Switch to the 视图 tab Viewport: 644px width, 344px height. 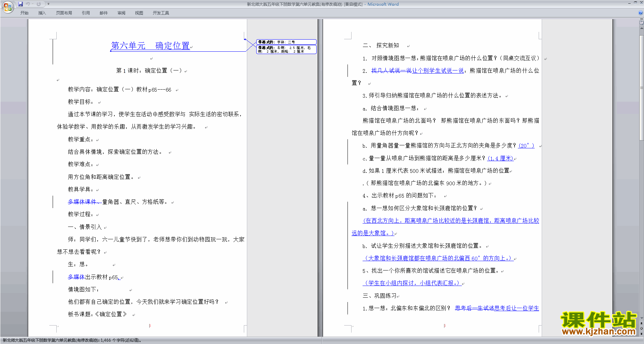pos(139,13)
